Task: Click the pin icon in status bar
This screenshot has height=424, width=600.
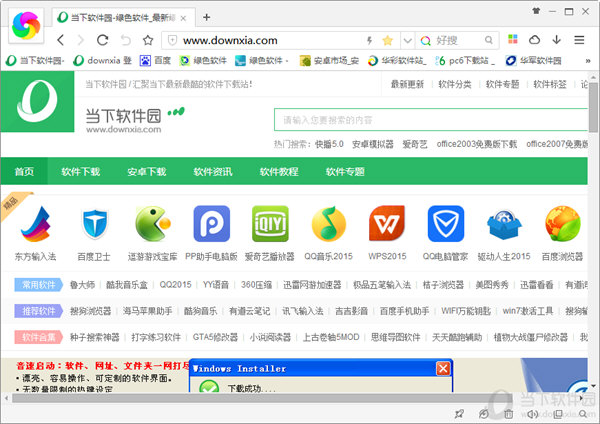Action: pos(459,414)
